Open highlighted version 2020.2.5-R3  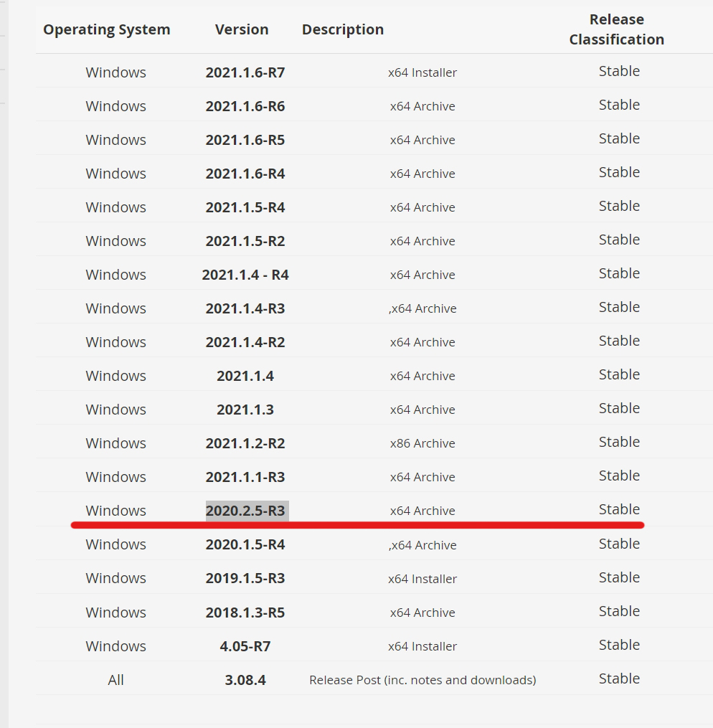245,511
